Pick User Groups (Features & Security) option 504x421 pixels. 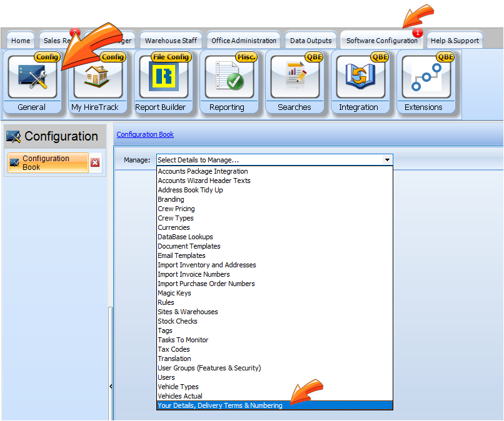tap(209, 368)
